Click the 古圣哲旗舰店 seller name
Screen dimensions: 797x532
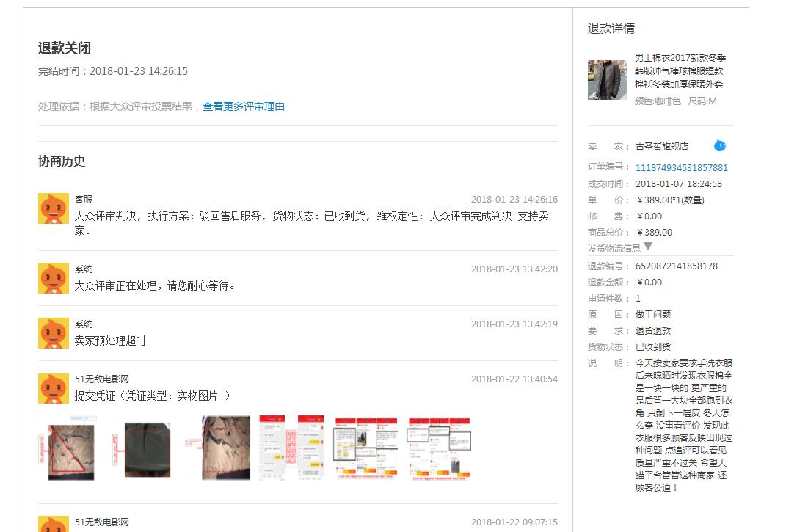662,146
